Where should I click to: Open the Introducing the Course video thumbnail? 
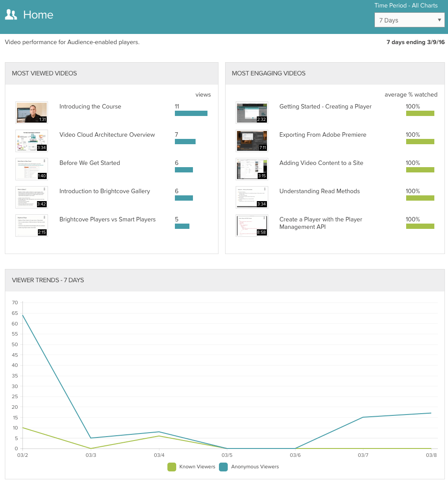tap(32, 113)
